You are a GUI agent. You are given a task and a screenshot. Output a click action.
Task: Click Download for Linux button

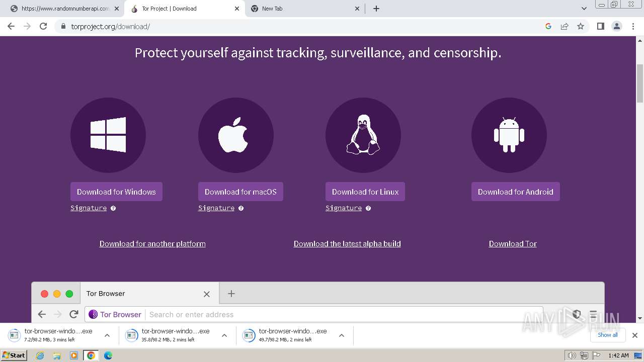[365, 192]
